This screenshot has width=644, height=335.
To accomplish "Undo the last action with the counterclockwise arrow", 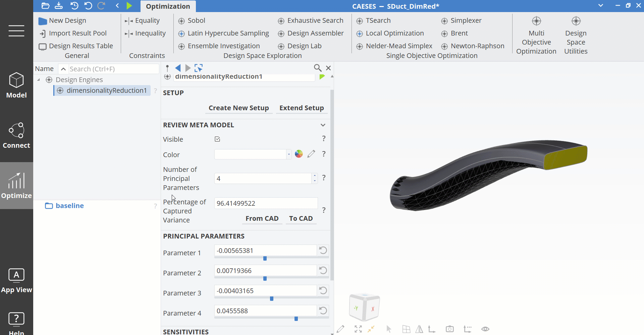I will [88, 6].
